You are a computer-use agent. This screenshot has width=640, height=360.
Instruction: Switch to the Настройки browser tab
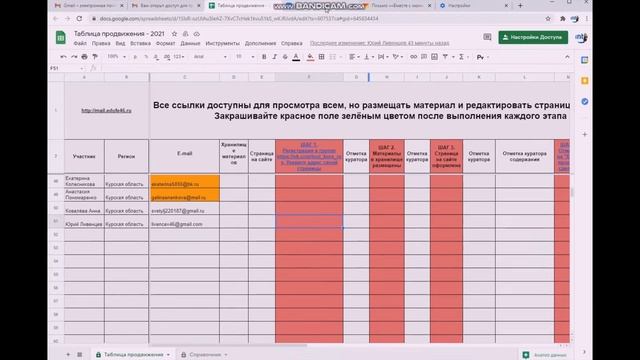click(473, 6)
